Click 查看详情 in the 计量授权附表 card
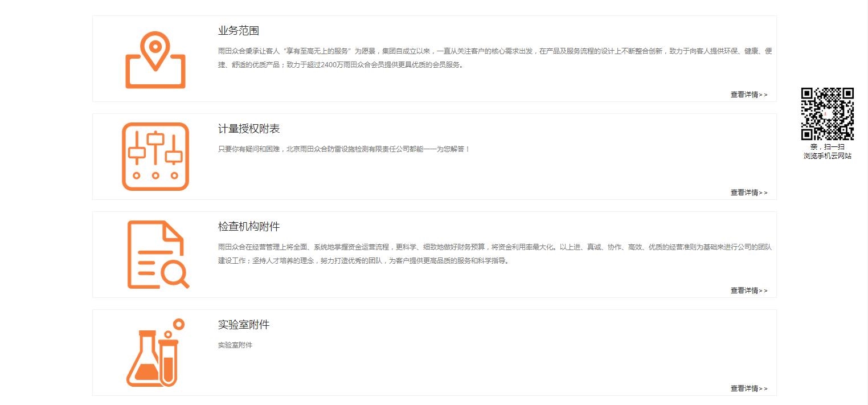 tap(749, 193)
